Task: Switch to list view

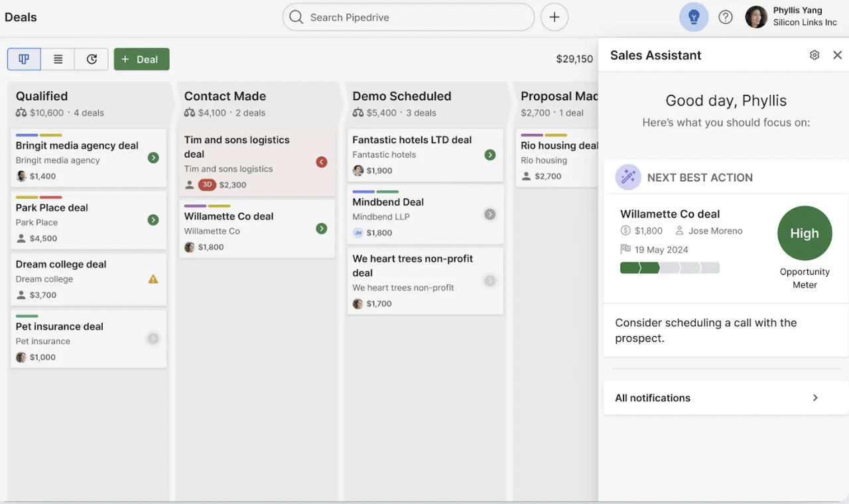Action: click(58, 59)
